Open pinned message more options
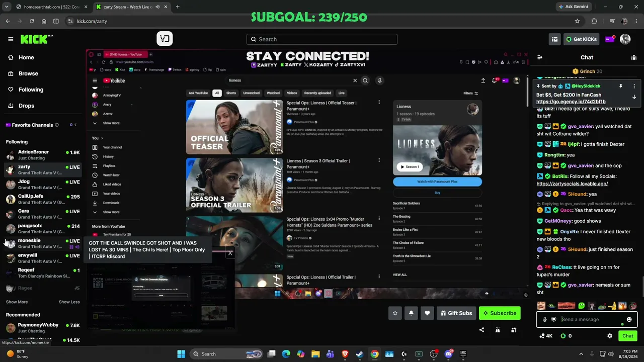644x362 pixels. pos(634,86)
